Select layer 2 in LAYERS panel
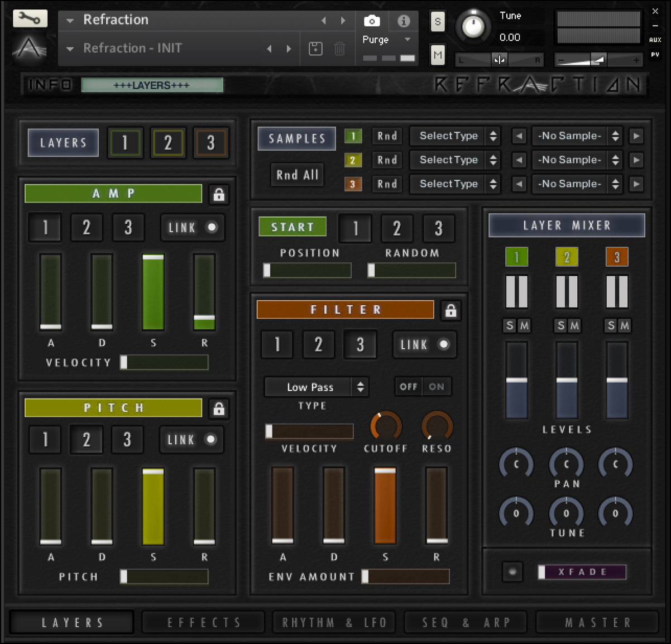Screen dimensions: 671x644 tap(167, 143)
